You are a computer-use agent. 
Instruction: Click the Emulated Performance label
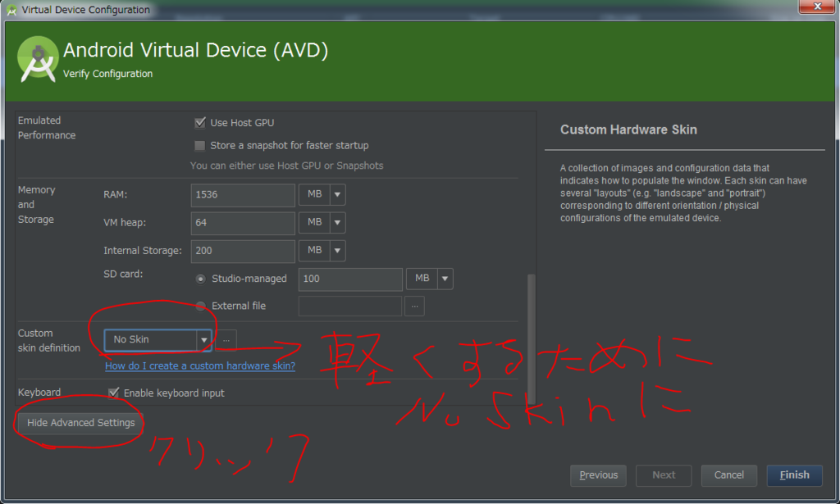(47, 128)
